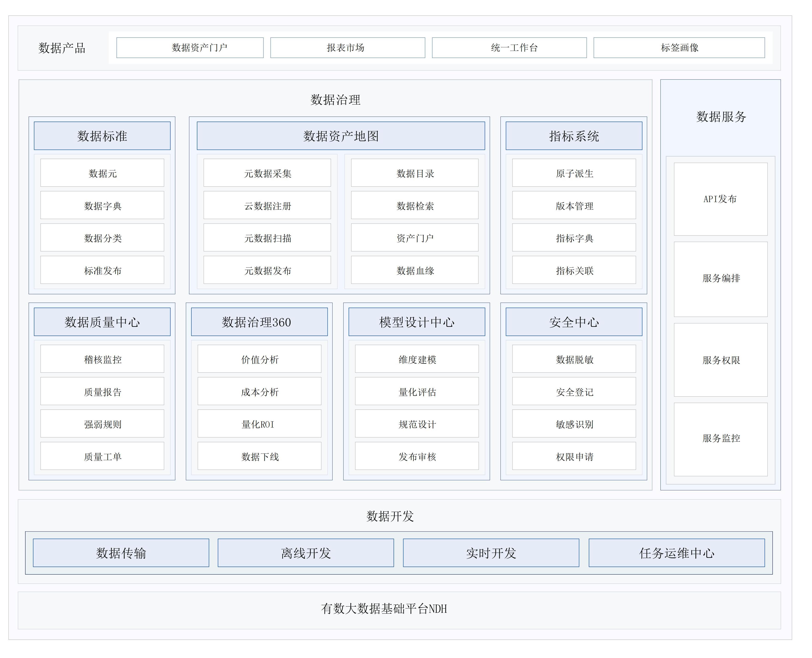This screenshot has width=812, height=658.
Task: Select the 指标系统 header
Action: (574, 136)
